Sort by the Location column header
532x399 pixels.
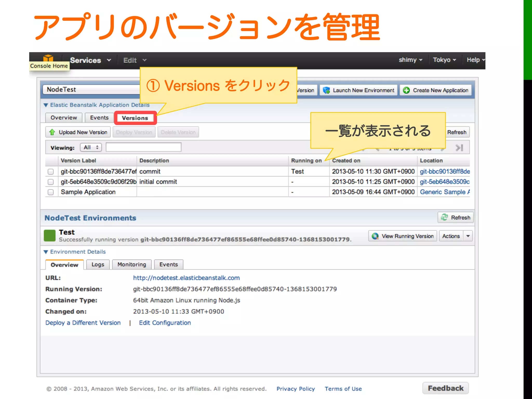[x=444, y=161]
